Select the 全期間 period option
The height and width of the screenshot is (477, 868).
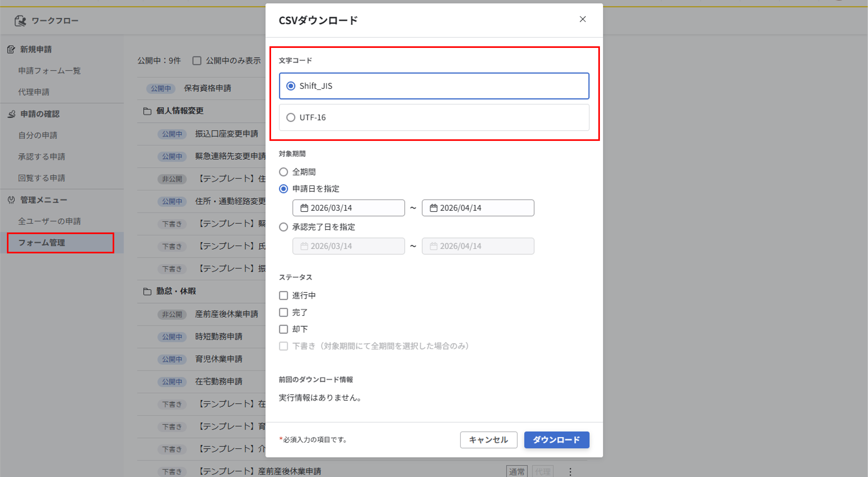click(x=283, y=172)
